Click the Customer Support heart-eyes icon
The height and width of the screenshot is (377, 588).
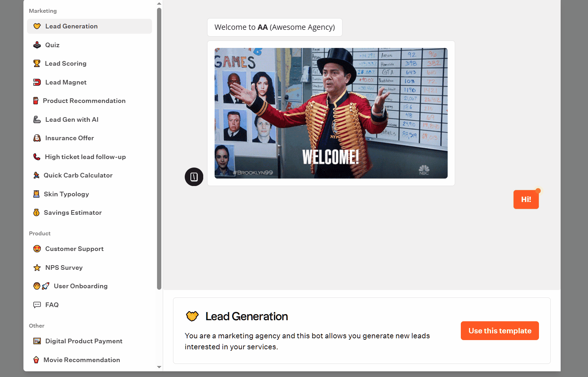37,249
